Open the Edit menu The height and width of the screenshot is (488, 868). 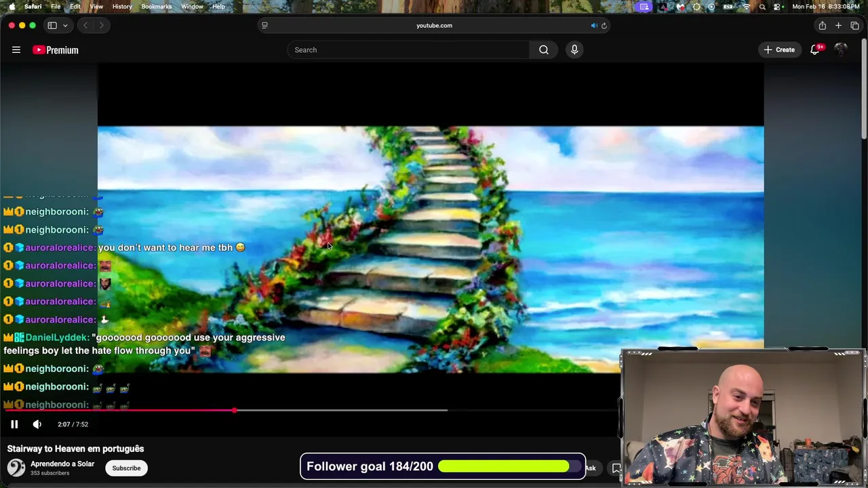click(75, 7)
